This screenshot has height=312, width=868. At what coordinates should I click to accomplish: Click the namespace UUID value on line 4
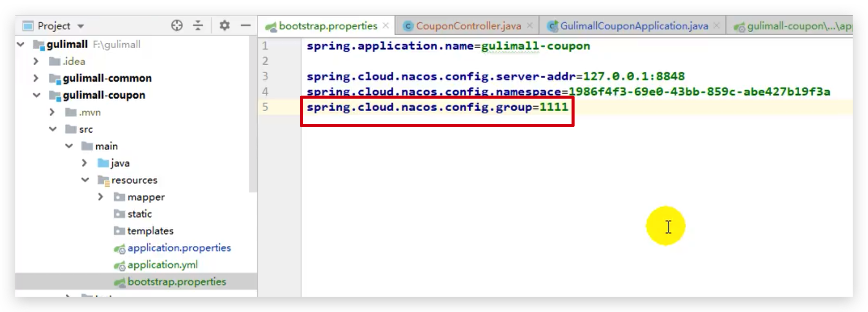[x=699, y=92]
